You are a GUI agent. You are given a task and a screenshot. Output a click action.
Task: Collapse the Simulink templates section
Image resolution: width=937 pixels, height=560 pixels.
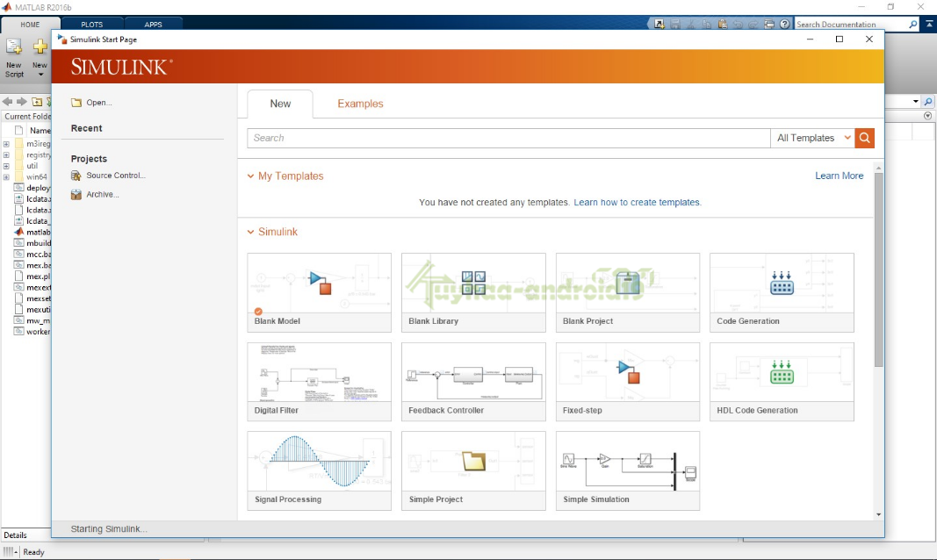[x=250, y=232]
